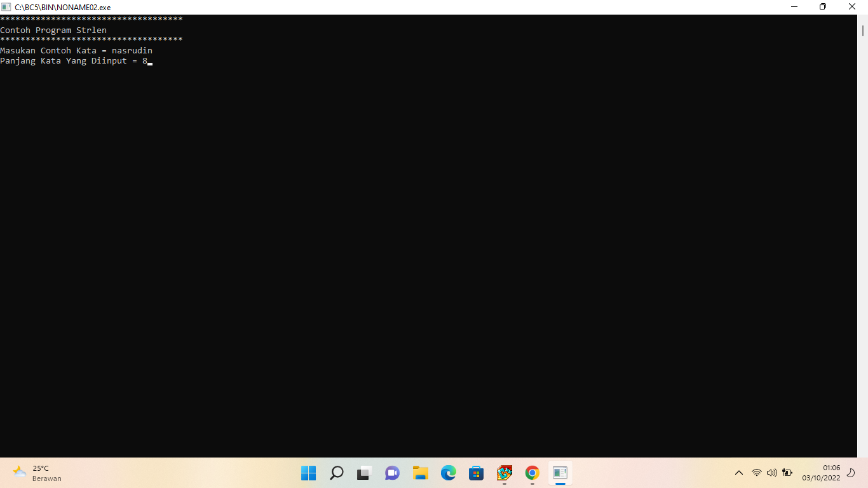The width and height of the screenshot is (868, 488).
Task: Open Task View on taskbar
Action: coord(365,473)
